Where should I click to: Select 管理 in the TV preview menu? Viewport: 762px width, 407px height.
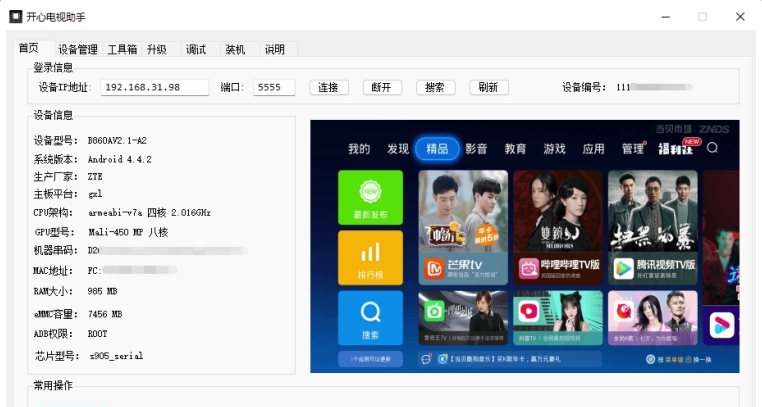633,149
